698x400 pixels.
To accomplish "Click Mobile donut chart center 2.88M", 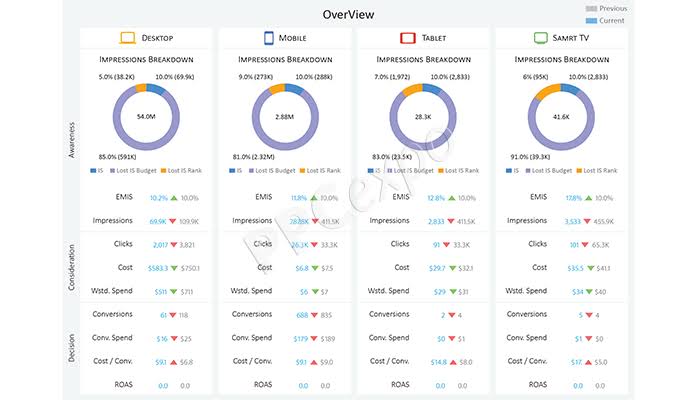I will [x=284, y=117].
